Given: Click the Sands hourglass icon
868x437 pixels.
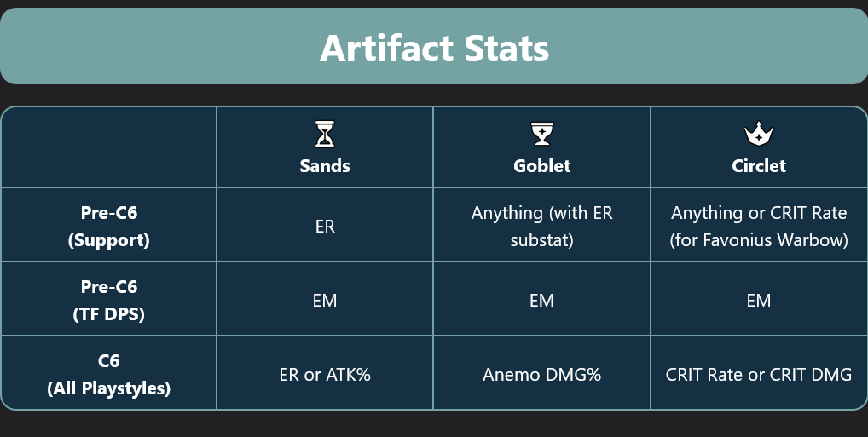Looking at the screenshot, I should (x=325, y=134).
